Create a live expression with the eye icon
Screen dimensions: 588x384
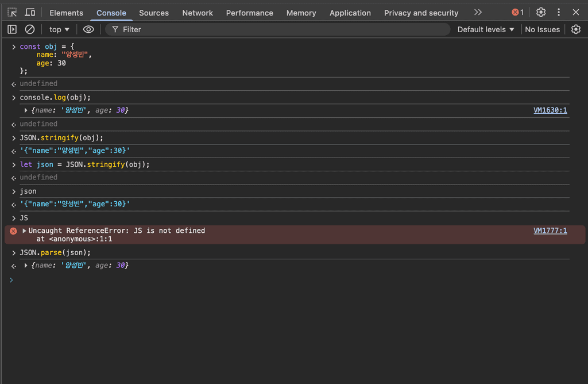pos(88,29)
